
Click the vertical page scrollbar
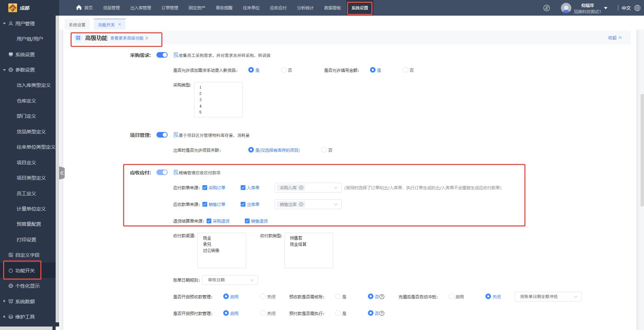point(642,150)
